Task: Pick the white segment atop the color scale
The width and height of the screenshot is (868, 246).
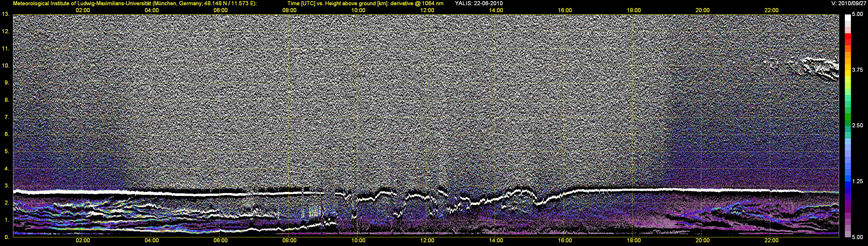Action: pyautogui.click(x=847, y=18)
